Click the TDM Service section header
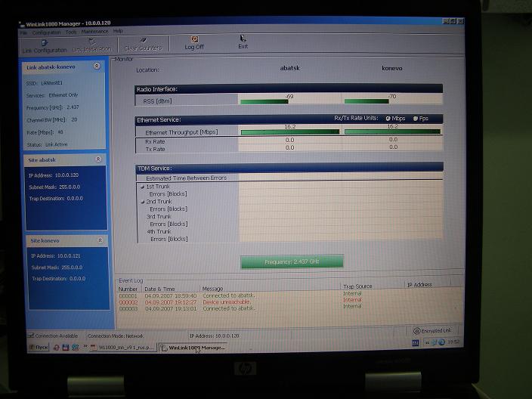The image size is (532, 399). coord(289,168)
